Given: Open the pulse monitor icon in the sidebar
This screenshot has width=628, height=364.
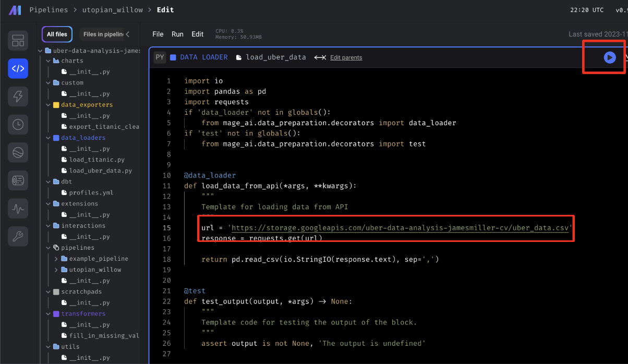Looking at the screenshot, I should coord(18,208).
